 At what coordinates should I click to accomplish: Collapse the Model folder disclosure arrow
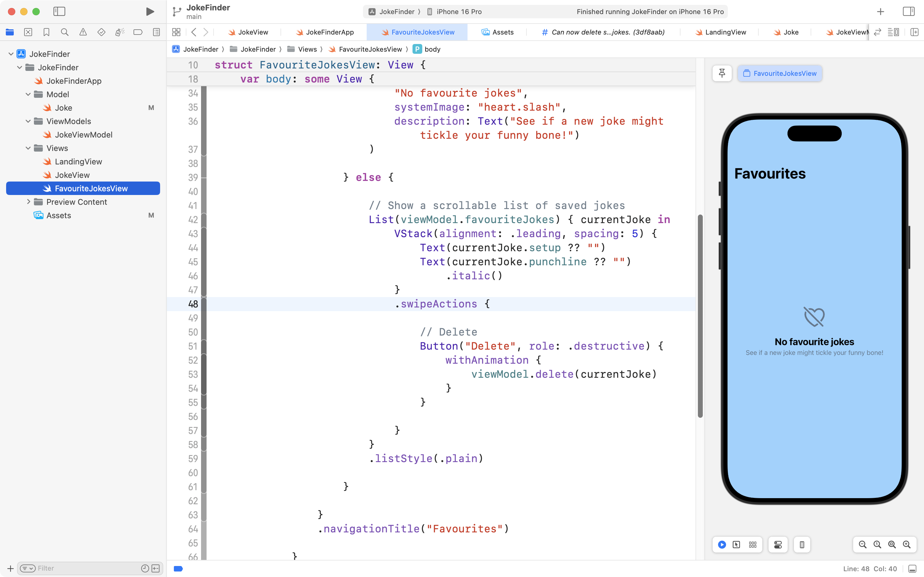pos(28,94)
